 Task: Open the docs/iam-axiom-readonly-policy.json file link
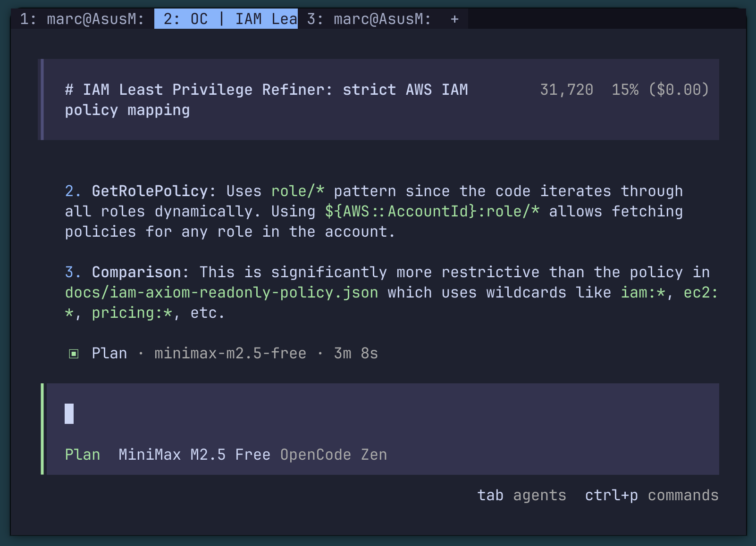[221, 292]
